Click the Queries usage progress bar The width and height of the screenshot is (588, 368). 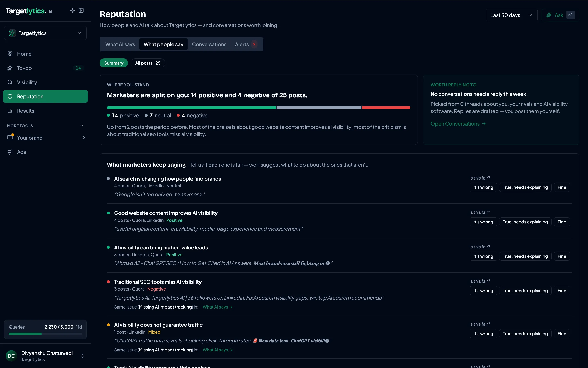point(46,334)
